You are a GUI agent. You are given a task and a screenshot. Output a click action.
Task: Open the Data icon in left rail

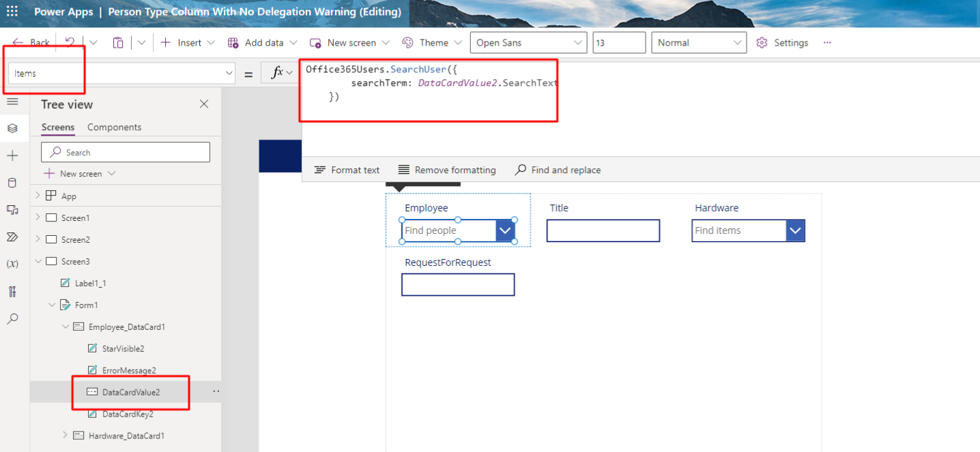(x=12, y=183)
